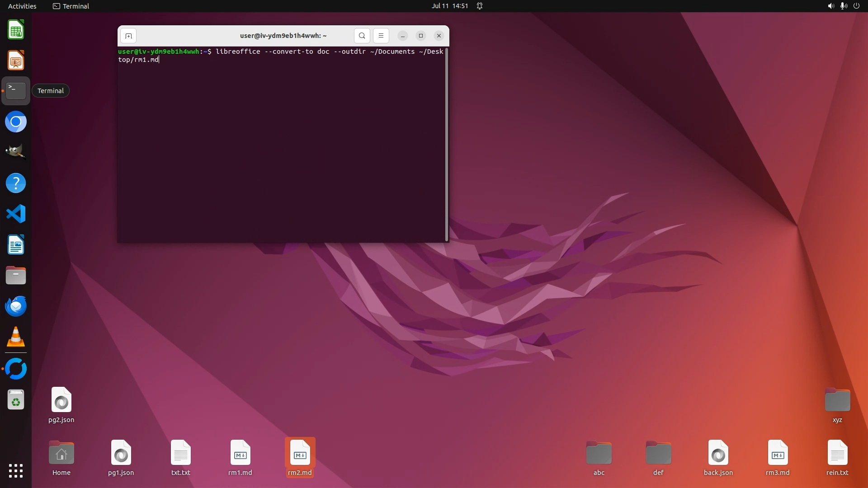Image resolution: width=868 pixels, height=488 pixels.
Task: Open Thunderbird Mail from the dock
Action: 16,306
